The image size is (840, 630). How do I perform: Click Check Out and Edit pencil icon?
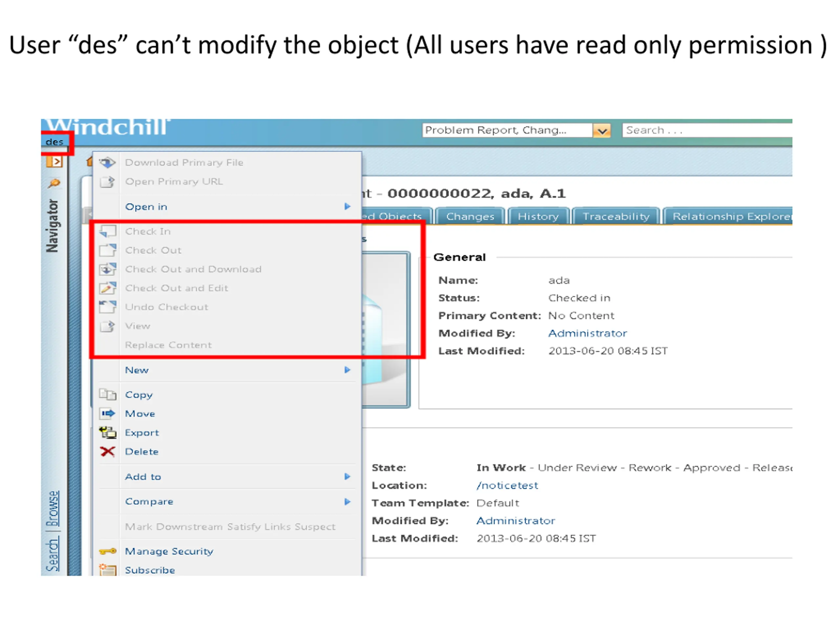tap(108, 288)
